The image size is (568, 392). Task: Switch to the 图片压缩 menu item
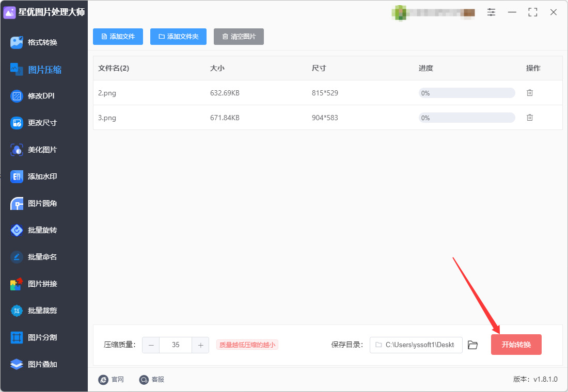(x=36, y=69)
